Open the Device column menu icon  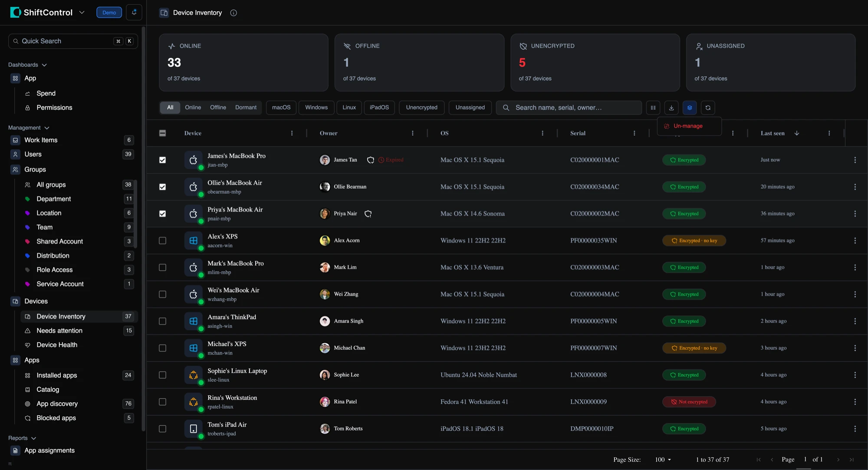[292, 133]
